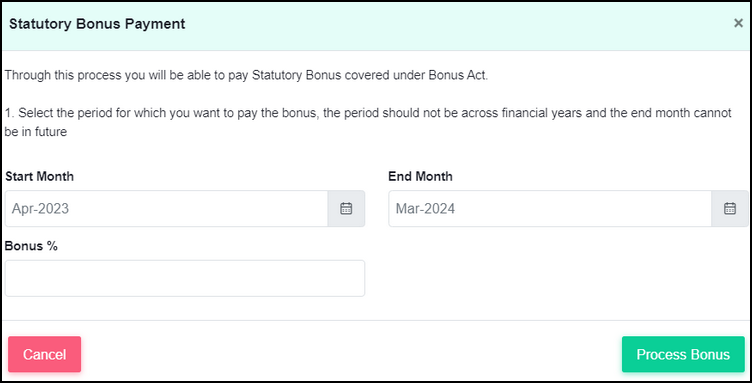The width and height of the screenshot is (752, 383).
Task: Show the date picker next to Mar-2024
Action: point(729,209)
